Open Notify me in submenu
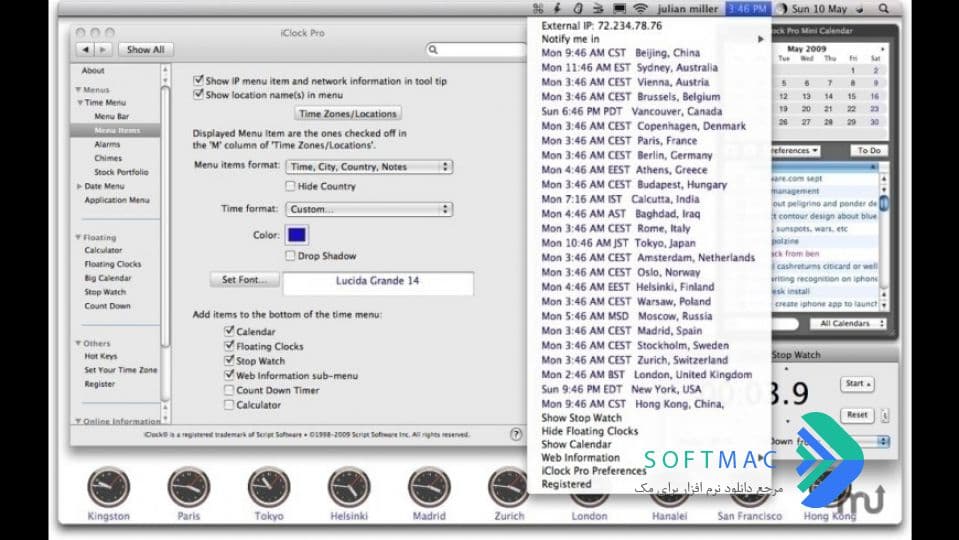This screenshot has height=540, width=959. pyautogui.click(x=651, y=39)
